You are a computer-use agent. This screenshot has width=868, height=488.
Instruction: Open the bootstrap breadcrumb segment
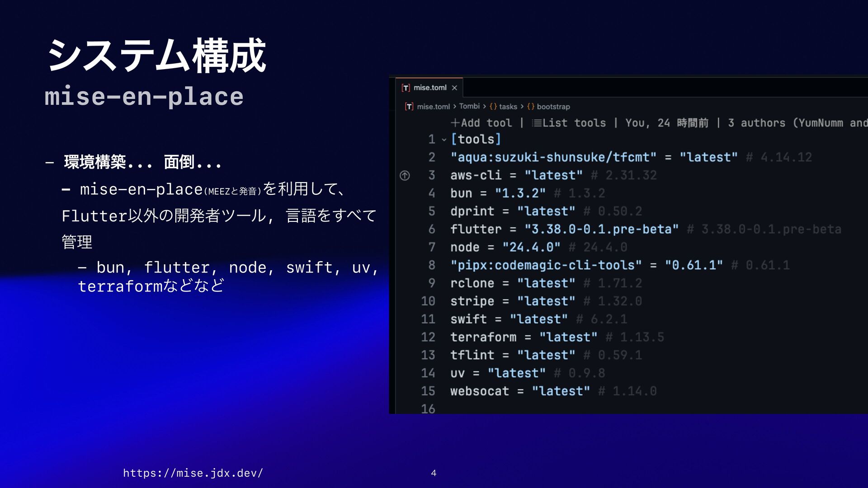pos(553,107)
